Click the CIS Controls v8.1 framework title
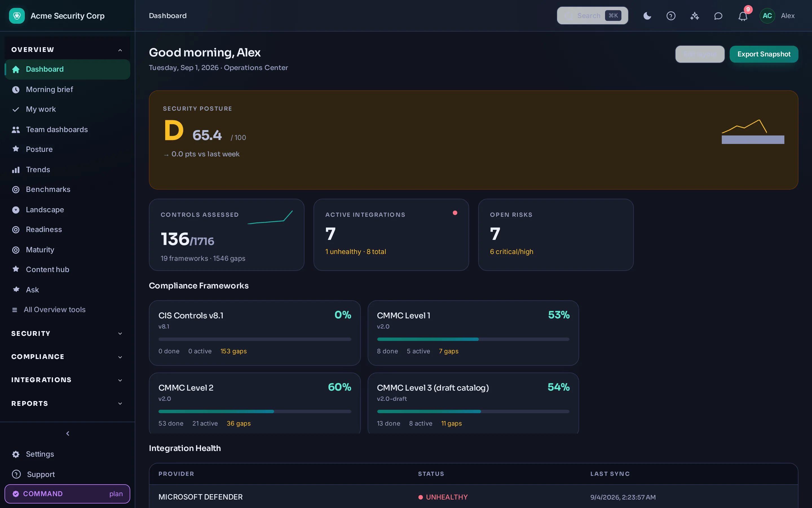Screen dimensions: 812x508 [x=191, y=316]
